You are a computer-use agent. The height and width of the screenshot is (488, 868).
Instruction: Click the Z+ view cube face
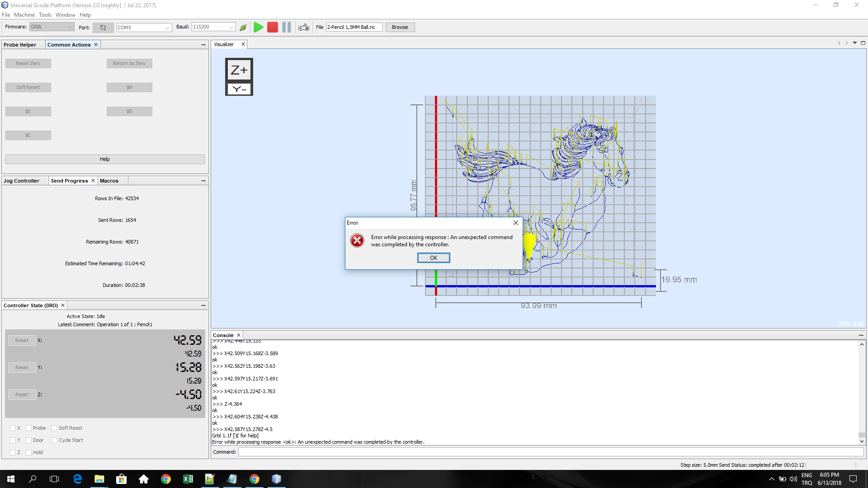click(239, 70)
